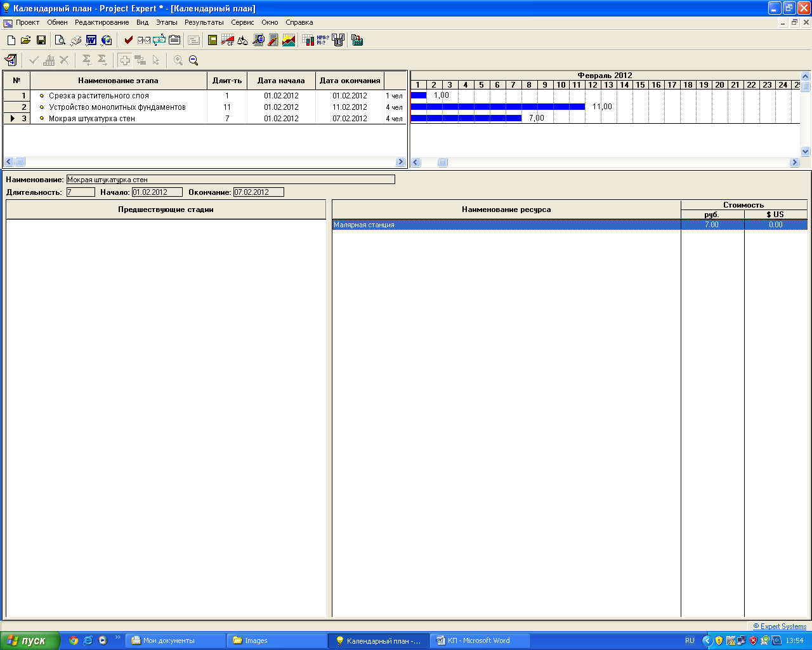
Task: Click the report with red pencil icon
Action: 273,41
